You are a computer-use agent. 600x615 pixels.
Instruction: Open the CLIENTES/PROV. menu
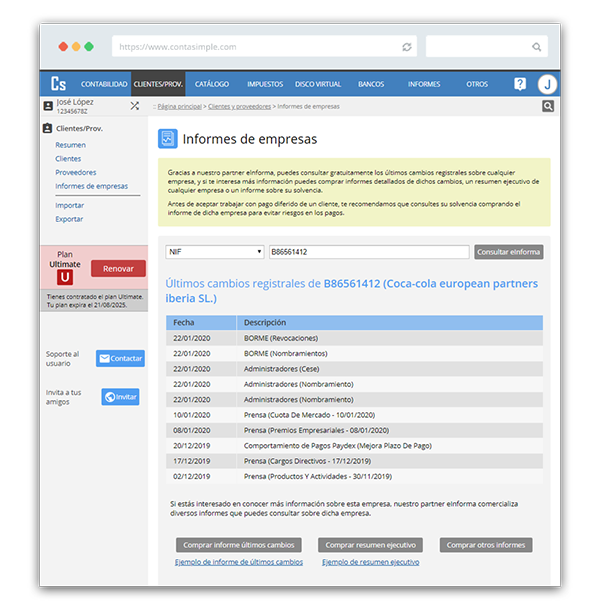(x=158, y=84)
